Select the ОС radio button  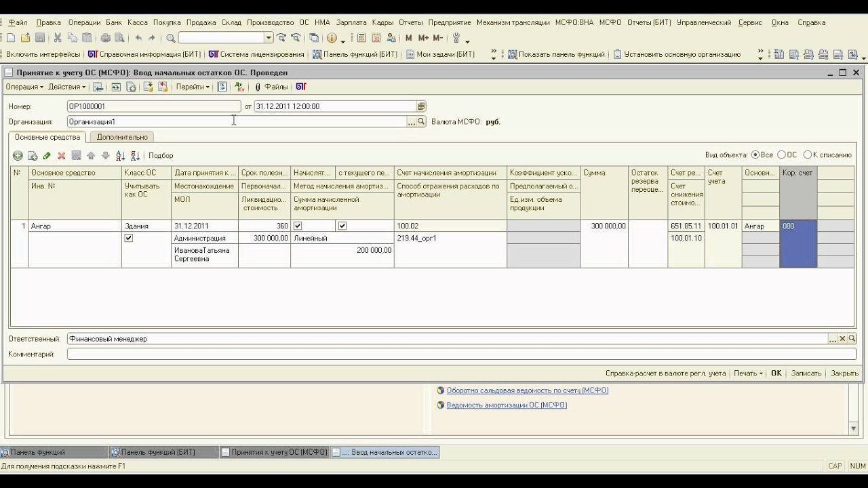coord(781,155)
